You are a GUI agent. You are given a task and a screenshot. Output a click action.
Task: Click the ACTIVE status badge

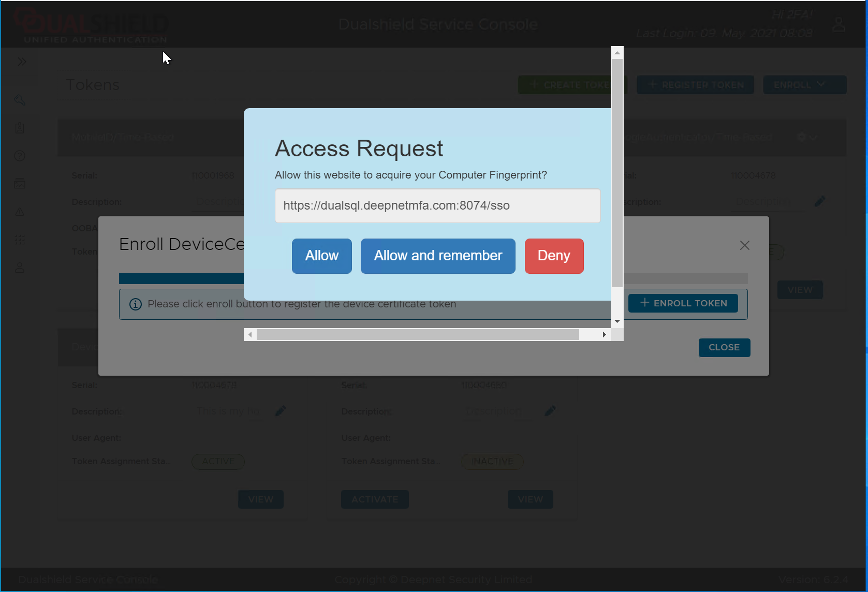tap(218, 462)
